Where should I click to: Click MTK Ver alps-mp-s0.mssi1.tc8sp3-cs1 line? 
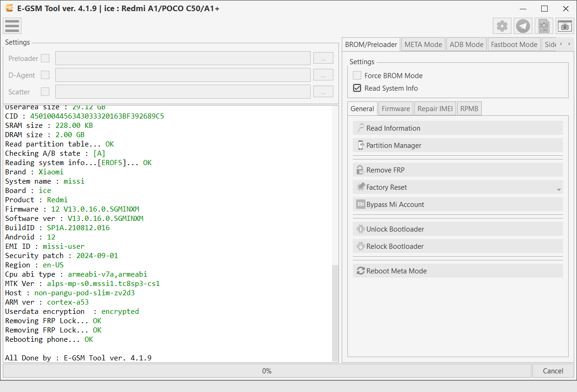[x=82, y=283]
